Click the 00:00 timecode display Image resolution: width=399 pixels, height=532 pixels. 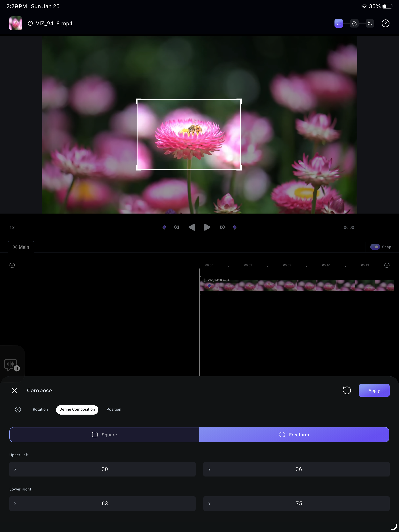pyautogui.click(x=349, y=227)
